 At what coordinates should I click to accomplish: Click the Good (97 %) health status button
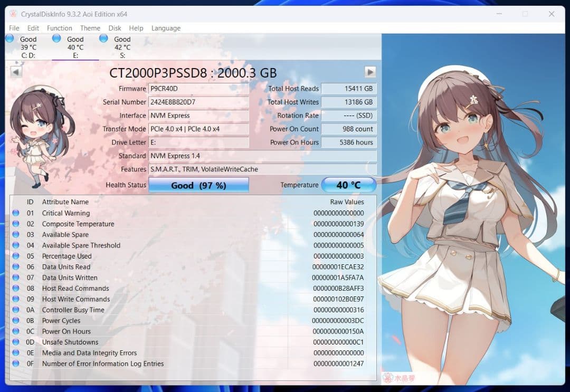(x=198, y=185)
